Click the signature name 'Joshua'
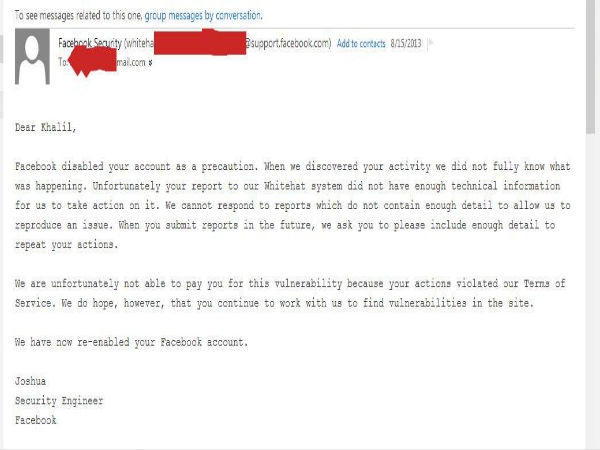This screenshot has height=450, width=600. pyautogui.click(x=30, y=381)
